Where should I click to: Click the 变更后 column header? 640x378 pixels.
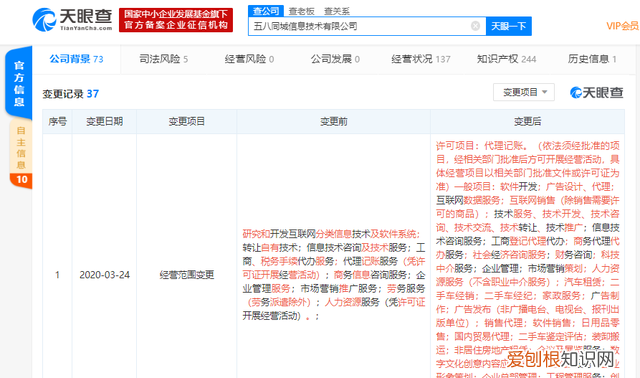pos(527,122)
